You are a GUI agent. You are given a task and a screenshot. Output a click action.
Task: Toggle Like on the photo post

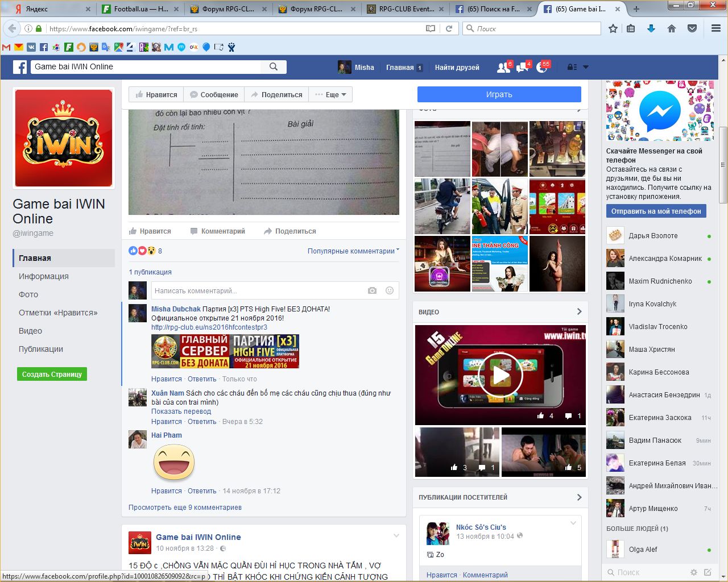pyautogui.click(x=150, y=231)
